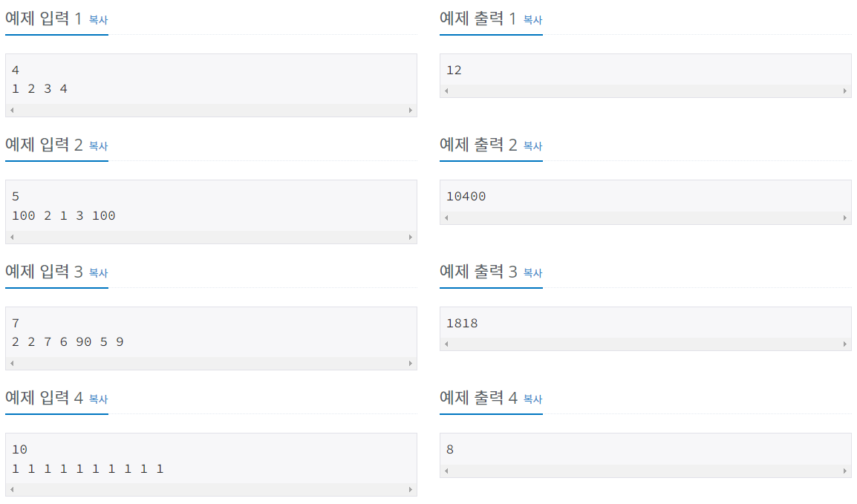Click left scroll arrow of example output 4

pyautogui.click(x=446, y=471)
